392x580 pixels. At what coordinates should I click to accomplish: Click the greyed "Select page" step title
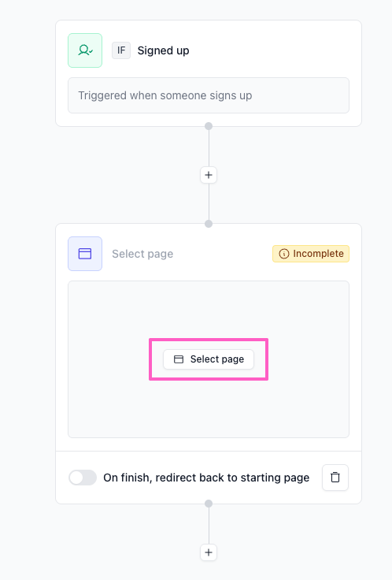coord(142,254)
